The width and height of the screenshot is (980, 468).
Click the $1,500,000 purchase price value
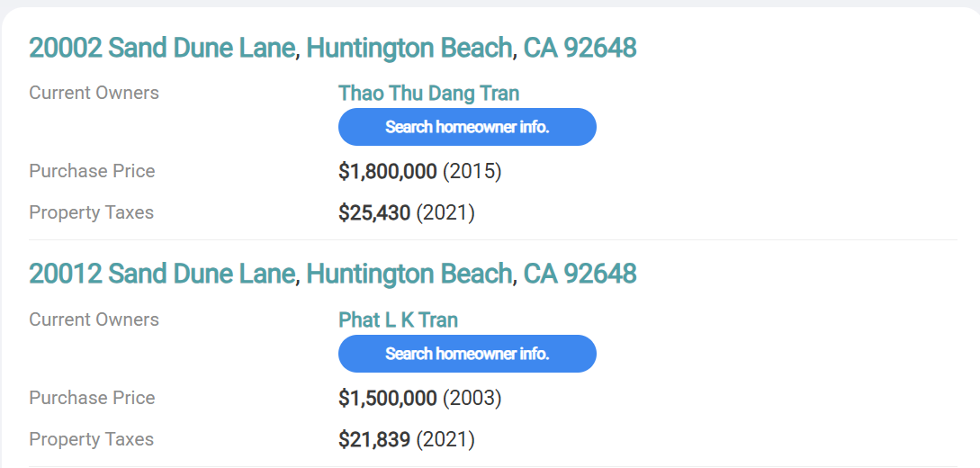point(388,398)
